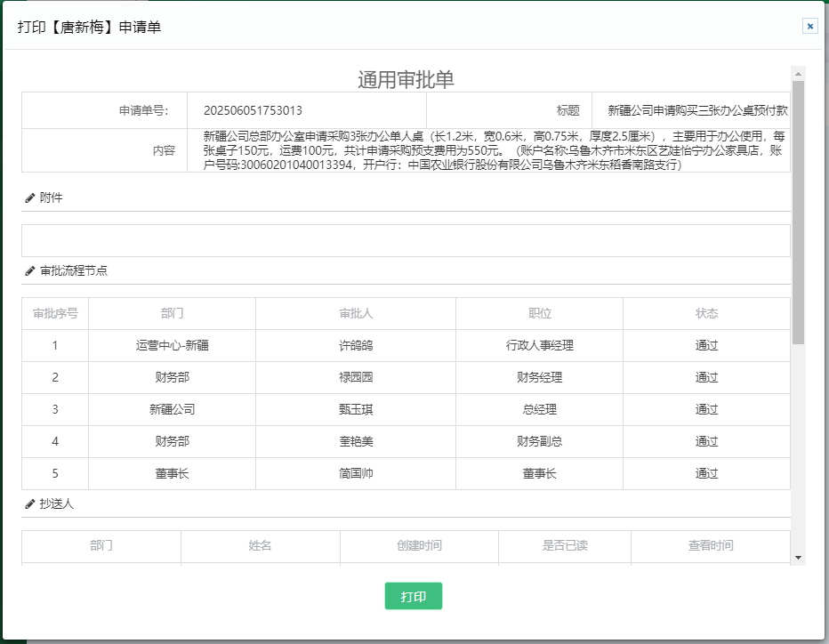Screen dimensions: 829x644
Task: Click the 状态 column header
Action: click(x=706, y=313)
